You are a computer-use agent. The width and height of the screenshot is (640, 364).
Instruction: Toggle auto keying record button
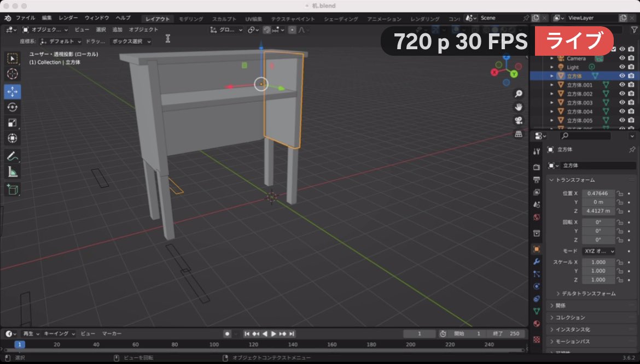(228, 334)
